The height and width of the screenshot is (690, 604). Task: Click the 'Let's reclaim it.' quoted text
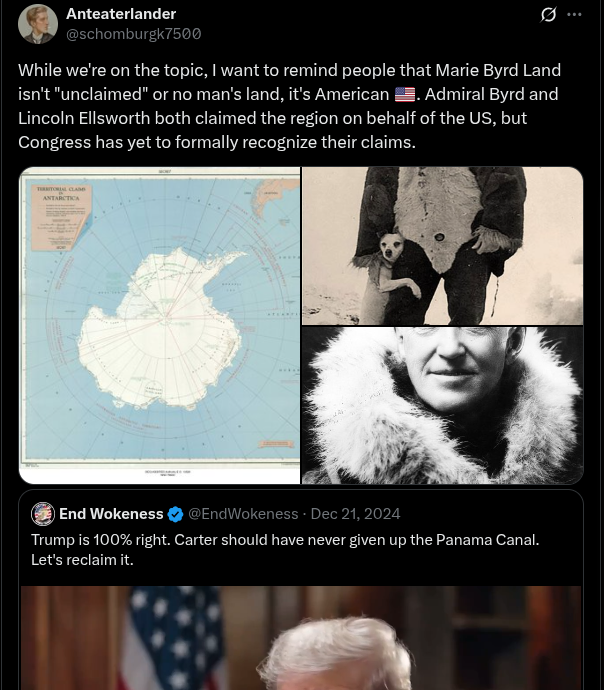(x=82, y=560)
